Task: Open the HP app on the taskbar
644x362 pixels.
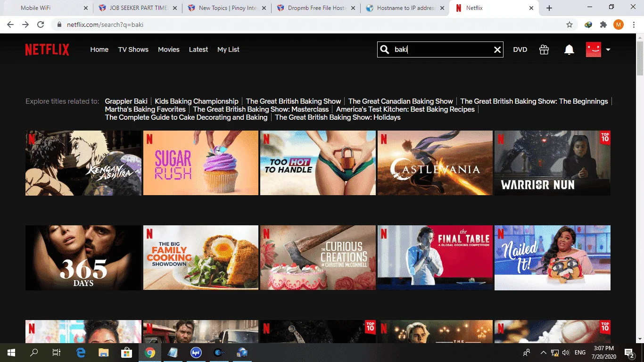Action: [x=196, y=353]
